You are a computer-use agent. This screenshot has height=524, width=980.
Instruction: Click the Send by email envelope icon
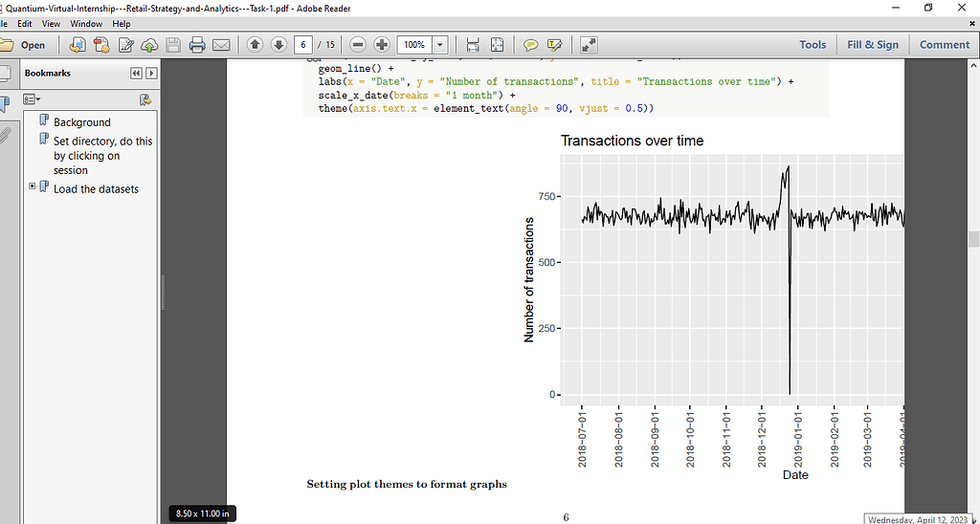[221, 45]
